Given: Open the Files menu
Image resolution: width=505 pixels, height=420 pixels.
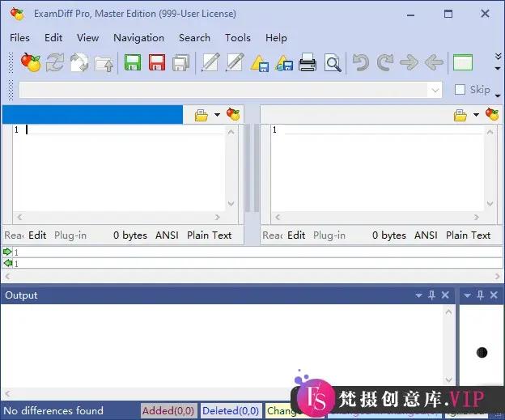Looking at the screenshot, I should pos(19,38).
